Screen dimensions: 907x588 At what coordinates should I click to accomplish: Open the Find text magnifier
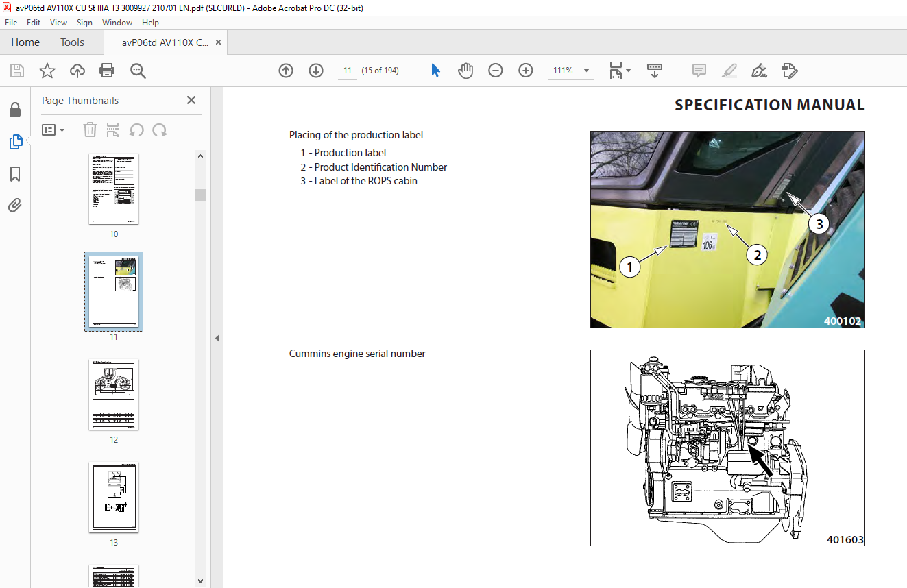[x=138, y=71]
